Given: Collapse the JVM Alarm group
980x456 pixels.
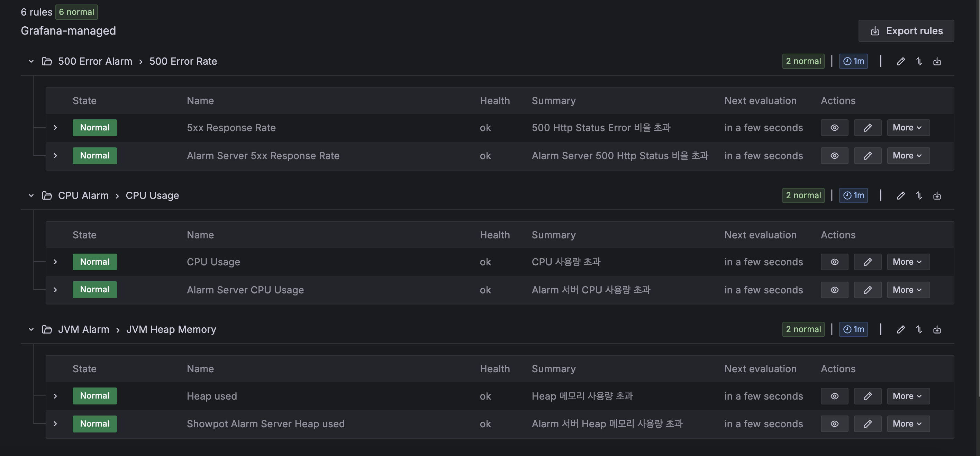Looking at the screenshot, I should pyautogui.click(x=31, y=329).
